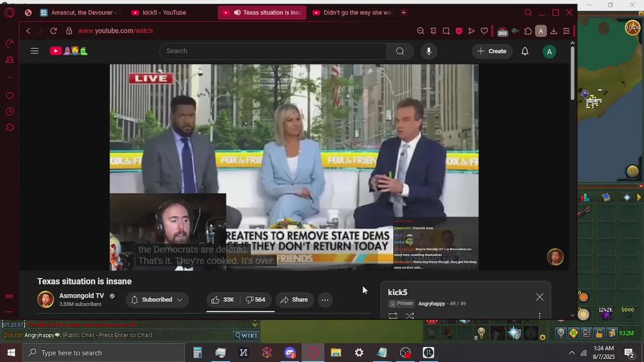This screenshot has height=362, width=644.
Task: Open the YouTube account A avatar menu
Action: (x=549, y=51)
